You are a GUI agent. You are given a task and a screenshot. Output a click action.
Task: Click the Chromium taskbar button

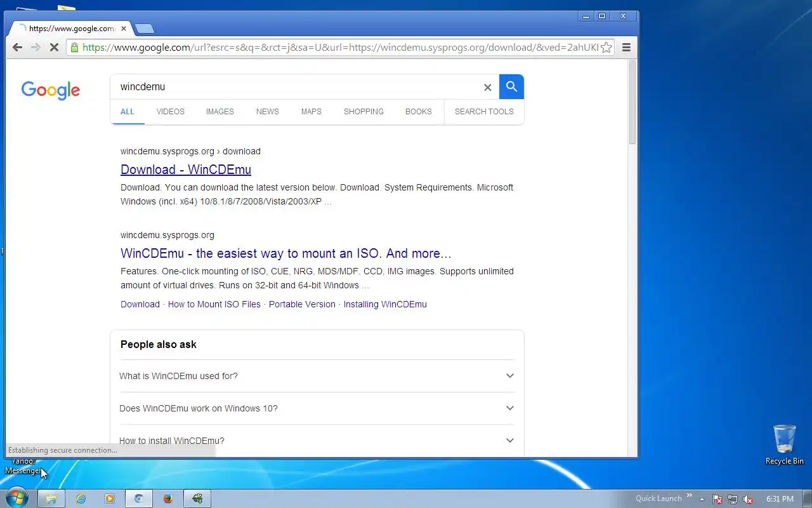pyautogui.click(x=139, y=498)
